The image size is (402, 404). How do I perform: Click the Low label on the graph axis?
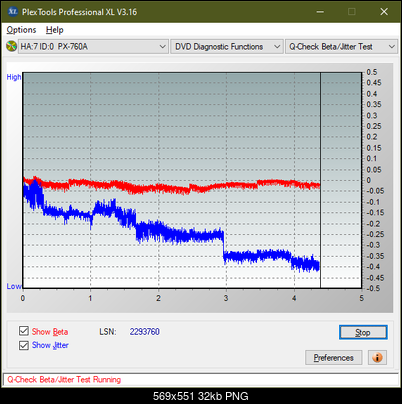pyautogui.click(x=14, y=286)
